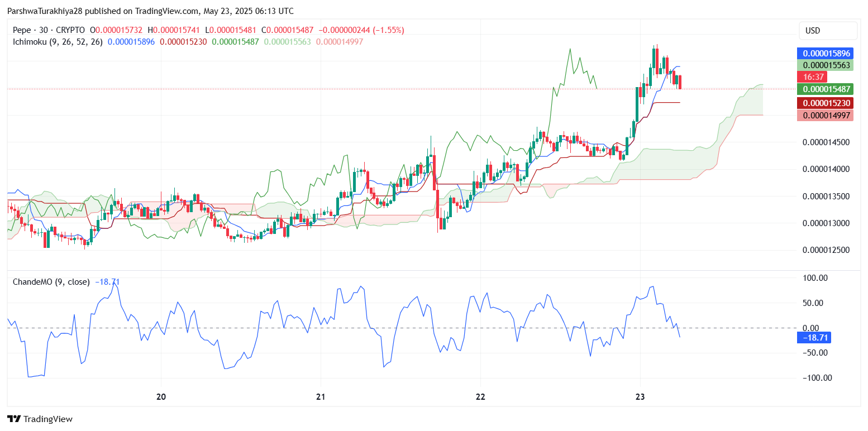Screen dimensions: 868x431
Task: Click the Pepe · 30 · CRYPTO symbol title
Action: coord(49,30)
